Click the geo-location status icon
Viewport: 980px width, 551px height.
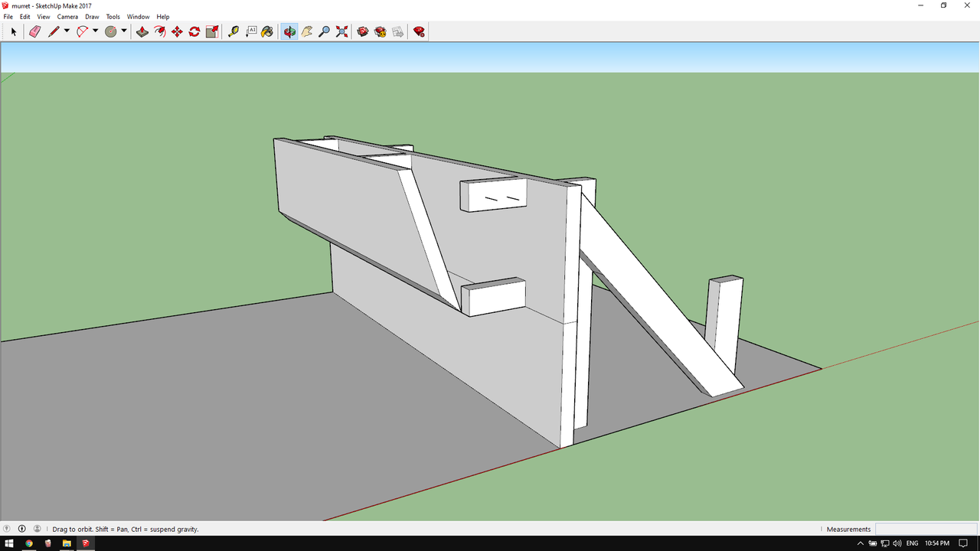pyautogui.click(x=7, y=529)
